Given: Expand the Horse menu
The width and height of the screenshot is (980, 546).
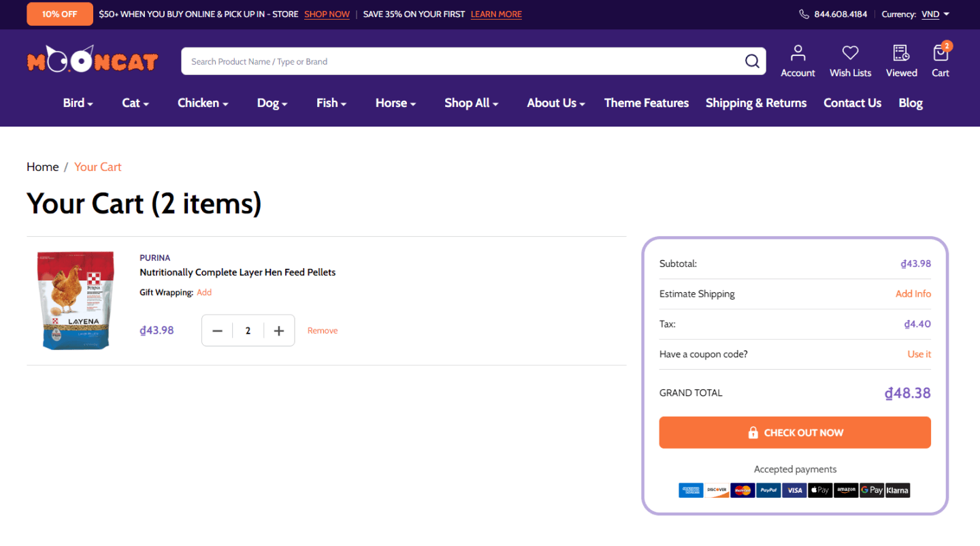Looking at the screenshot, I should pos(395,103).
